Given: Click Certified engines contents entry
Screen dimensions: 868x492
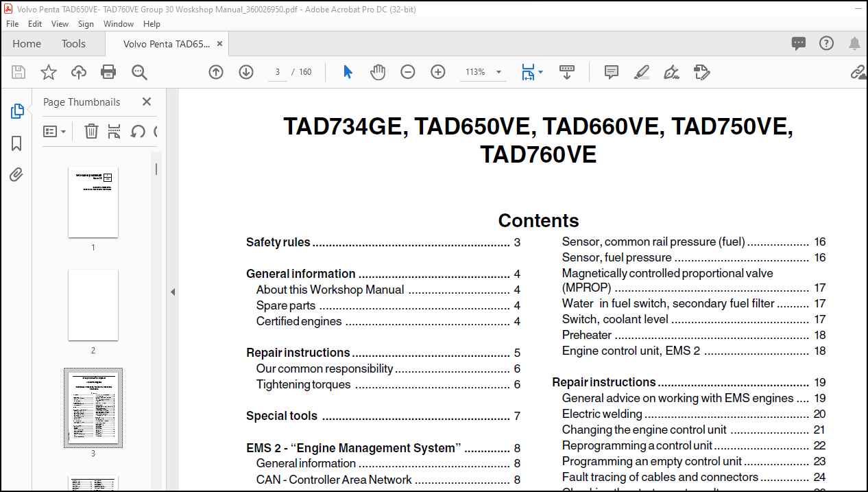Looking at the screenshot, I should click(x=388, y=321).
